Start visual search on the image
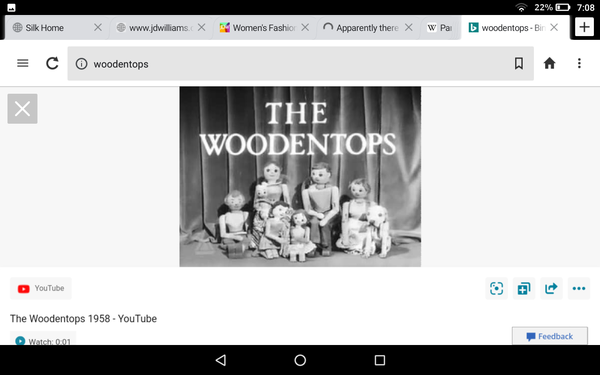Screen dimensions: 600x375 coord(497,288)
